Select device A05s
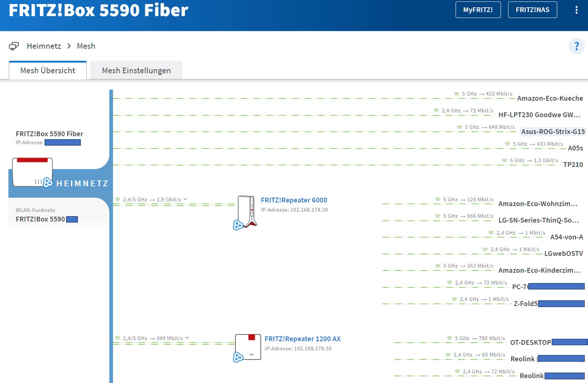The image size is (588, 383). click(x=575, y=148)
